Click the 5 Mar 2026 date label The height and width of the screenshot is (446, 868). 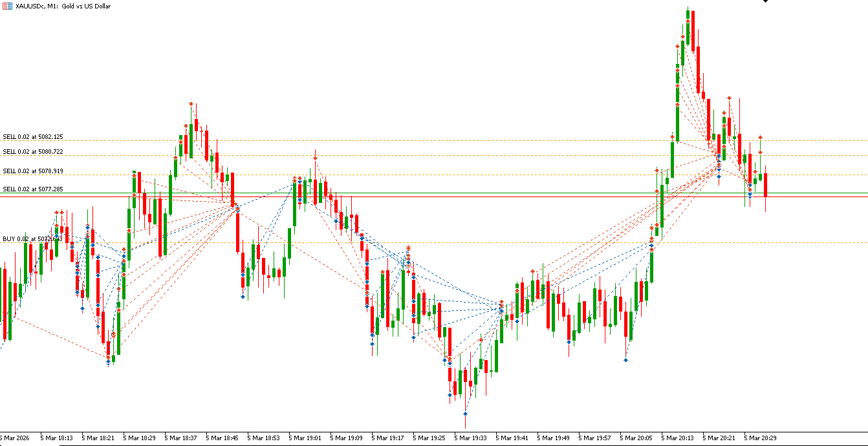[15, 438]
